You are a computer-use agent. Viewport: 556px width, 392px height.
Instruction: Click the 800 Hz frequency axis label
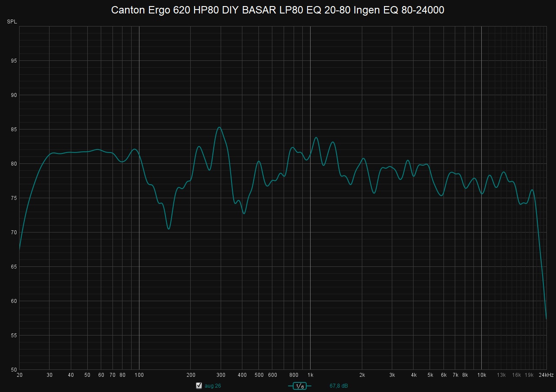[294, 375]
